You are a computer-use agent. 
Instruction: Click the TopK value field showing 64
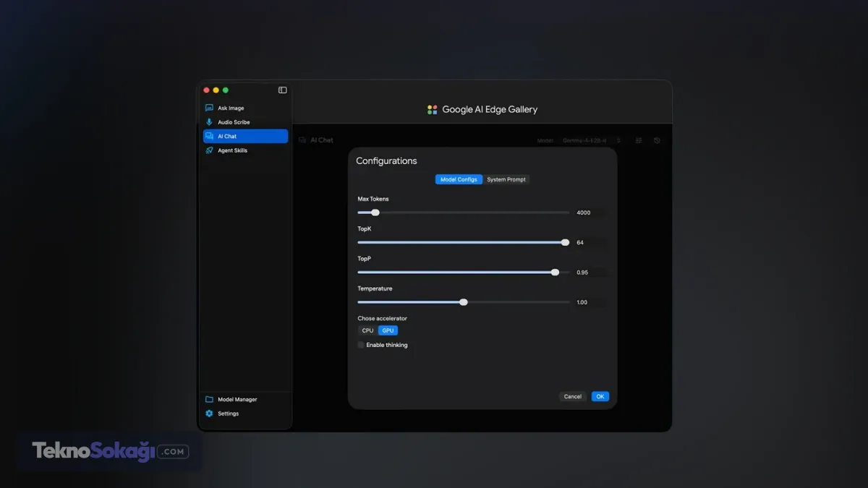(x=591, y=243)
